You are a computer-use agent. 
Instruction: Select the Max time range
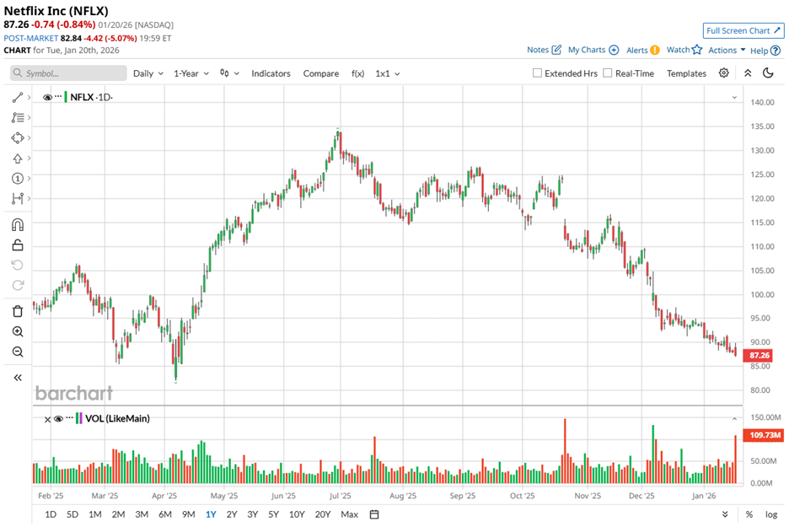click(349, 514)
